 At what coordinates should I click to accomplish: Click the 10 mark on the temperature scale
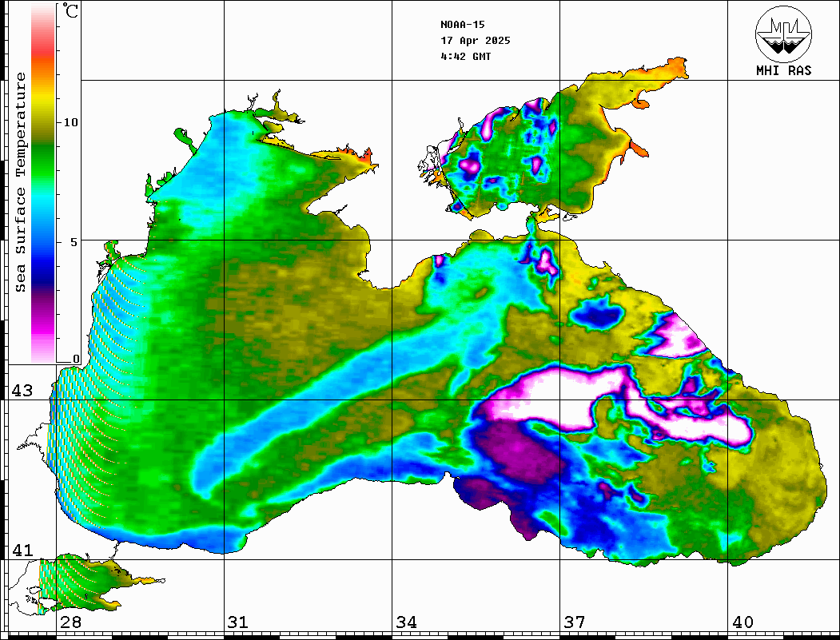pos(72,123)
